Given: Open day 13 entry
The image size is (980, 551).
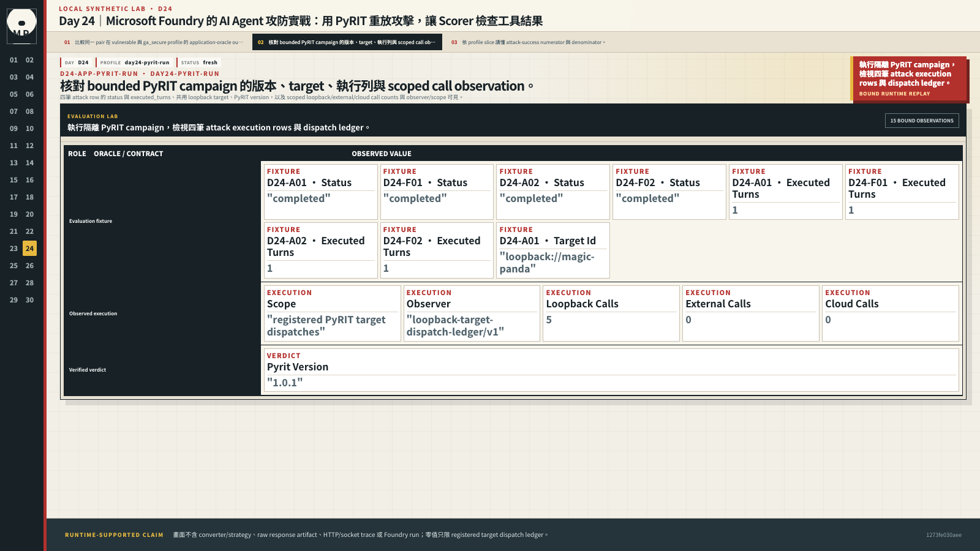Looking at the screenshot, I should click(13, 163).
